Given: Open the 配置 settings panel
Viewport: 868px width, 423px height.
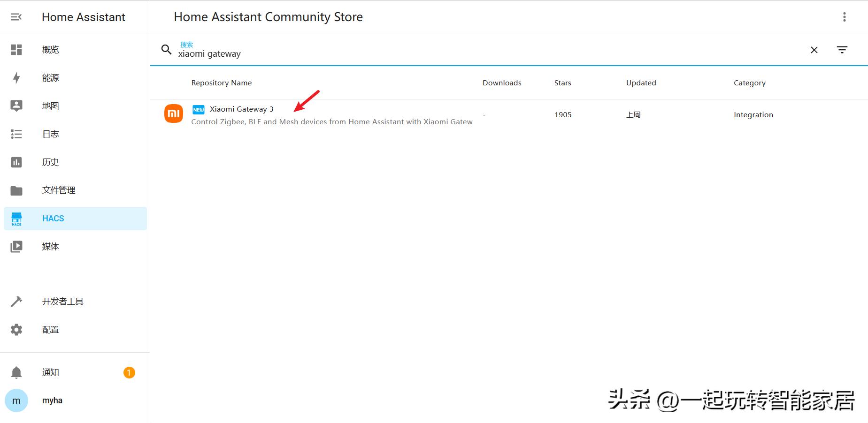Looking at the screenshot, I should [x=50, y=329].
